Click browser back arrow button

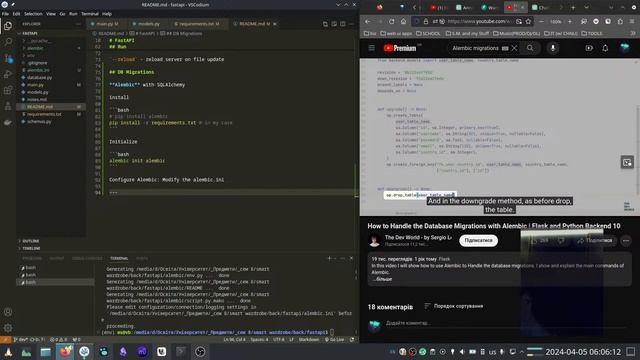click(x=367, y=21)
